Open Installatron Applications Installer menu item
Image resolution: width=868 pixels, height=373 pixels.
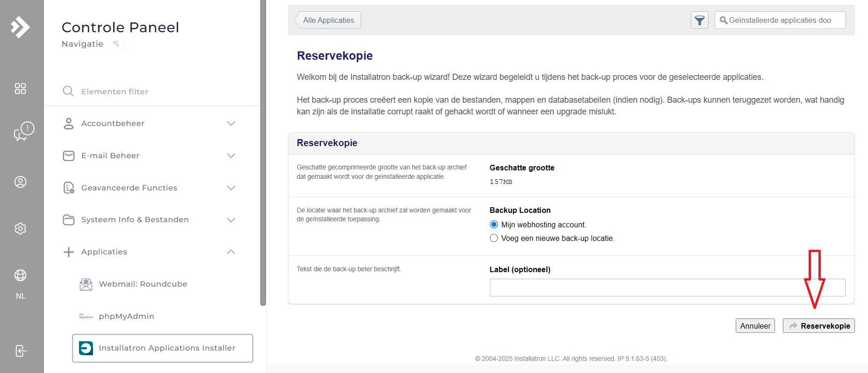tap(163, 348)
